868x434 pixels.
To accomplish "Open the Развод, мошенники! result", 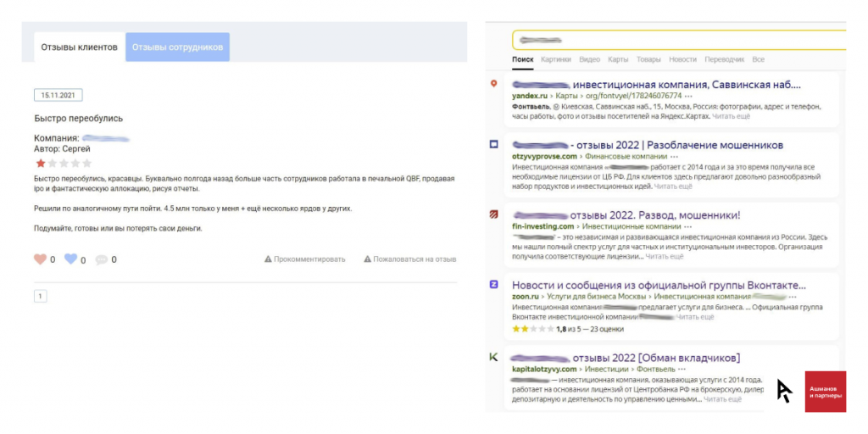I will point(626,215).
